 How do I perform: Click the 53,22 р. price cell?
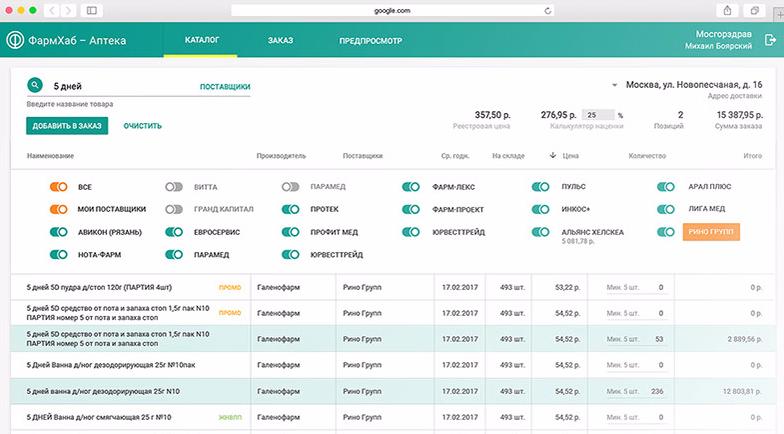[568, 288]
